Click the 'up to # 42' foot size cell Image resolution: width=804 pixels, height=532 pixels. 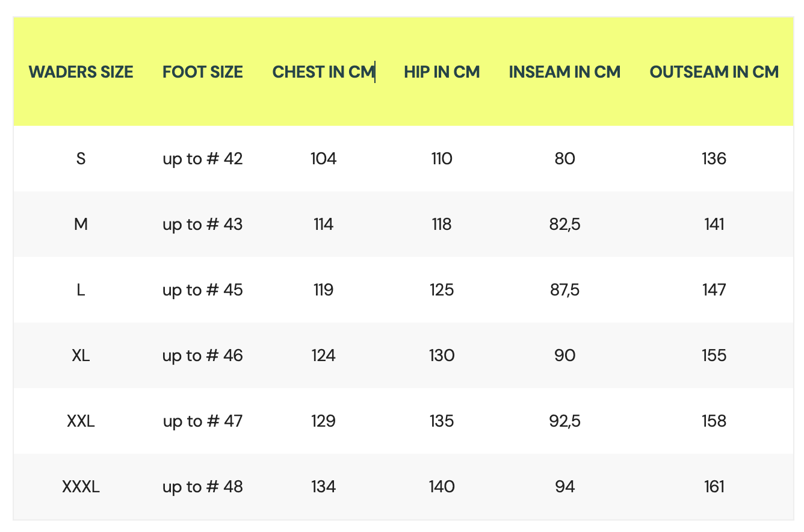click(x=203, y=159)
